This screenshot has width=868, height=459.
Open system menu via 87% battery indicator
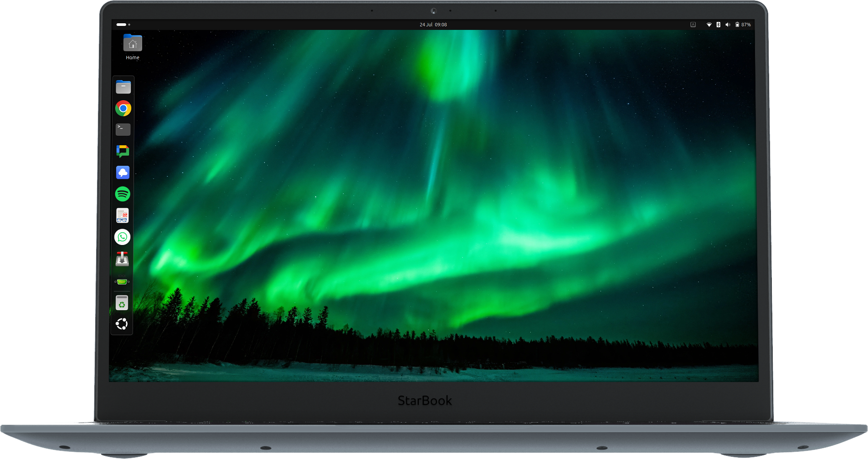click(743, 25)
